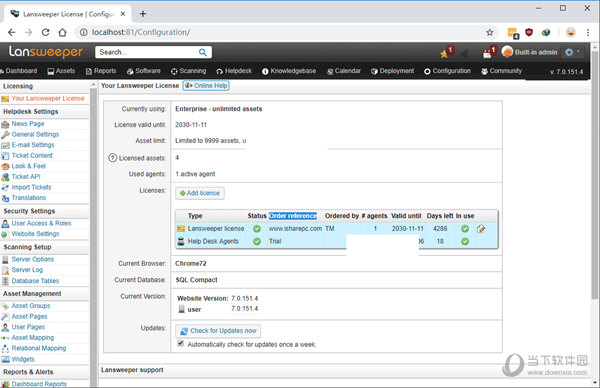Screen dimensions: 600x388
Task: Open Translations page
Action: [x=29, y=197]
